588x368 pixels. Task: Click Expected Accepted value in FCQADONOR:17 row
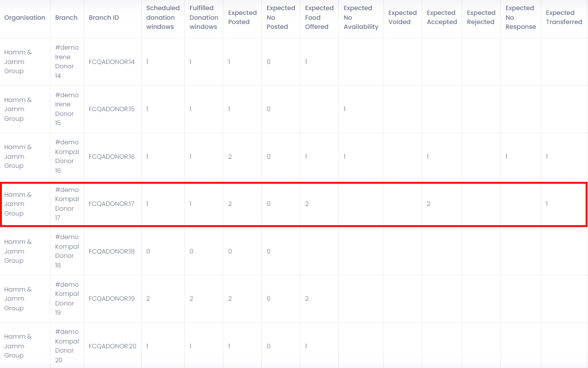pyautogui.click(x=429, y=204)
